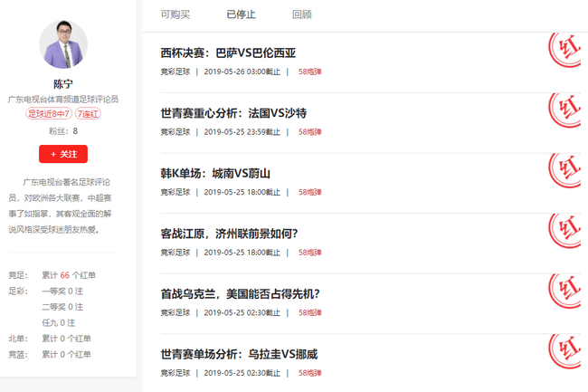The image size is (588, 392).
Task: Click the red 红 stamp on 韩K单场 row
Action: pyautogui.click(x=569, y=173)
